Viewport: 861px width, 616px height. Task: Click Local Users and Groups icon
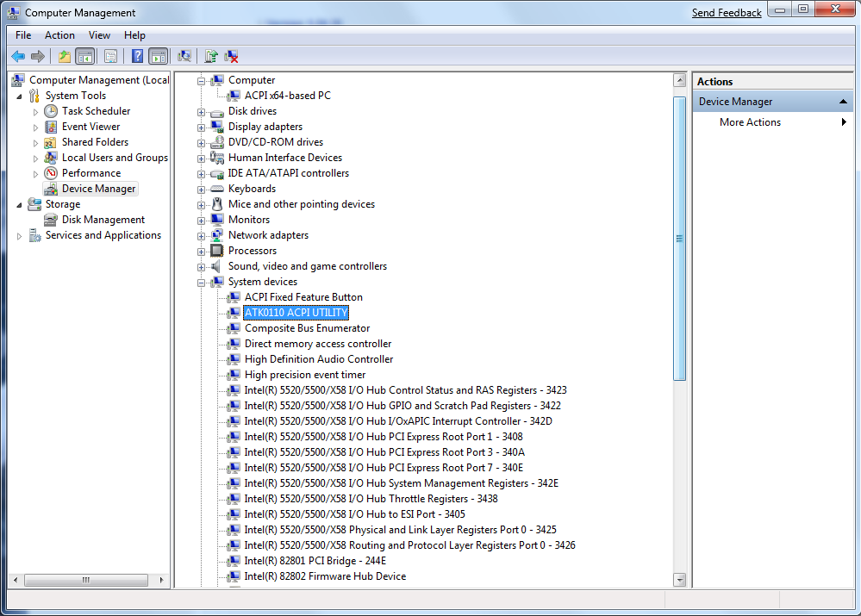pyautogui.click(x=51, y=158)
